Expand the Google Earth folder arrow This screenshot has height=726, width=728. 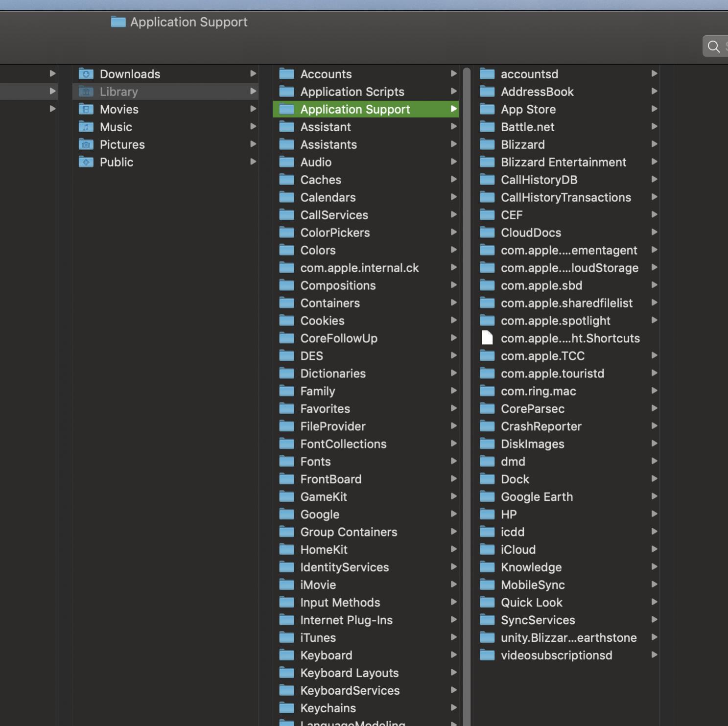point(654,496)
